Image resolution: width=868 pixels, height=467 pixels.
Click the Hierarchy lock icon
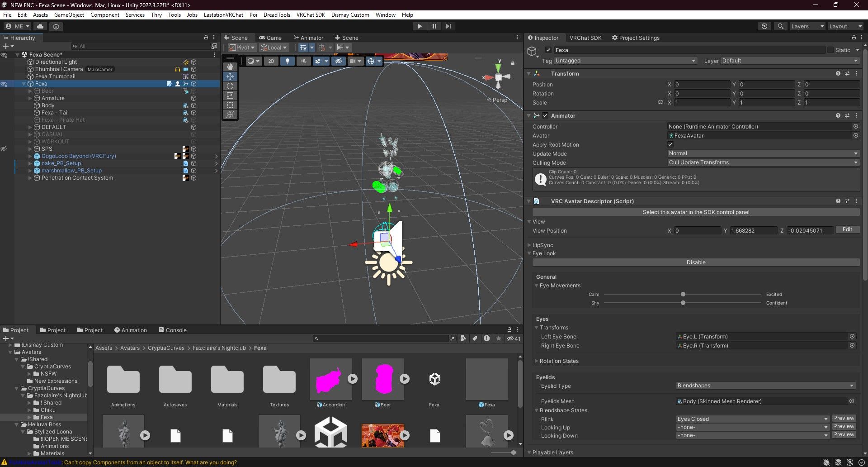(x=206, y=38)
